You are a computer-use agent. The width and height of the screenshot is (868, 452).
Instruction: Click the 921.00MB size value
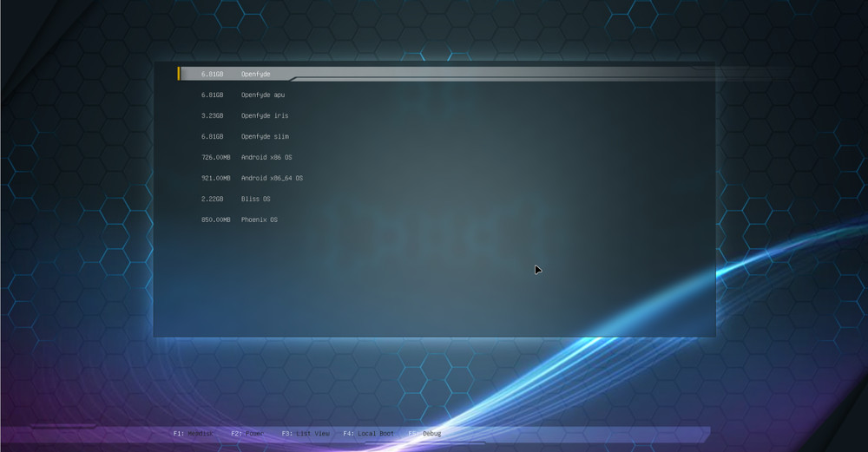pos(216,178)
